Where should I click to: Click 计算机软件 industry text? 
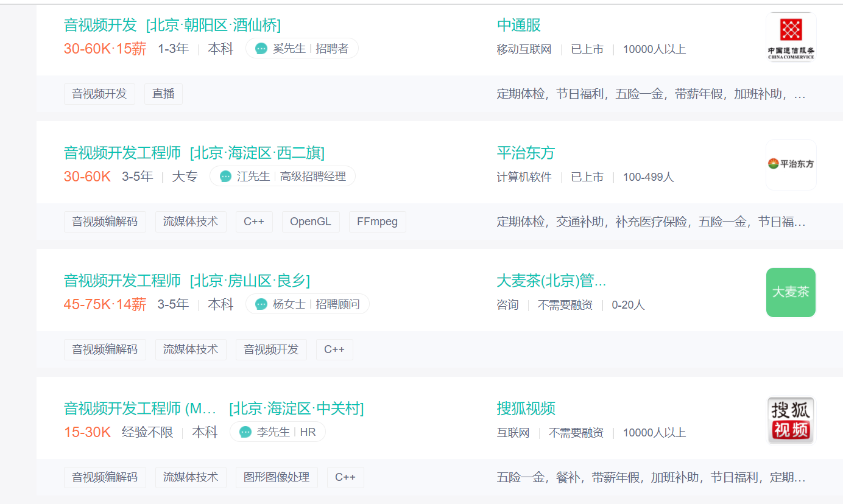524,177
